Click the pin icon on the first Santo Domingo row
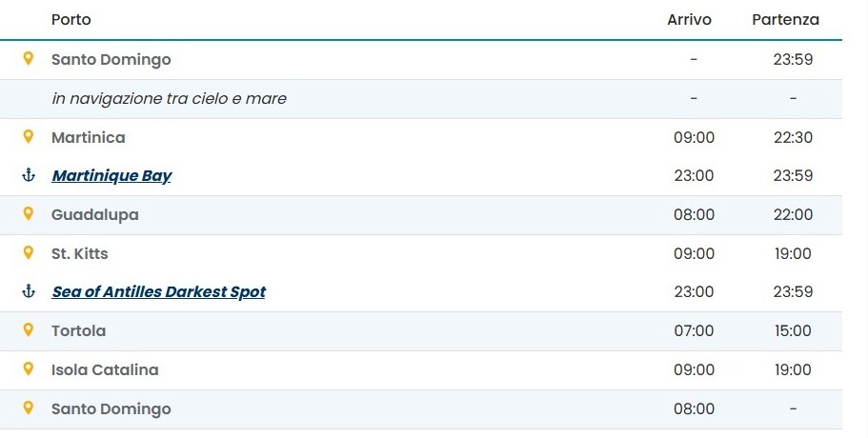 [28, 58]
